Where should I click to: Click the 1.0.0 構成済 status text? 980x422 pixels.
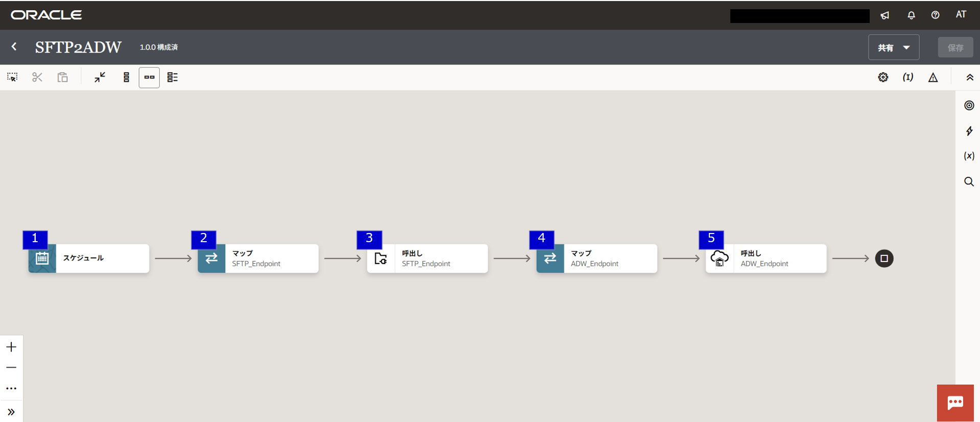[x=159, y=47]
